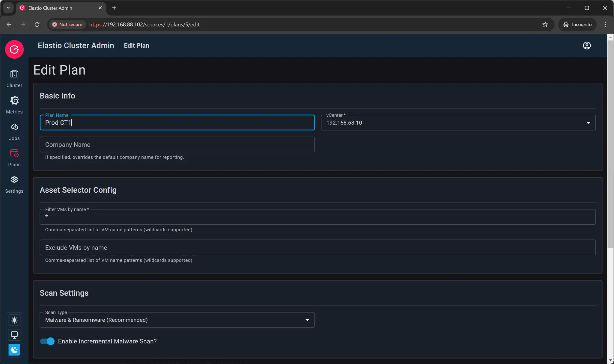Viewport: 614px width, 364px height.
Task: Close the Elastio Cluster Admin tab
Action: pos(100,8)
